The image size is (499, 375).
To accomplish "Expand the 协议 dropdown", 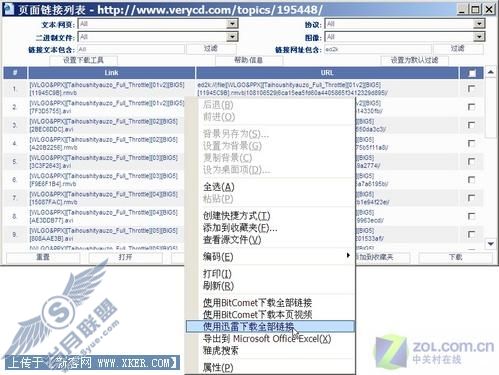I will pos(479,24).
